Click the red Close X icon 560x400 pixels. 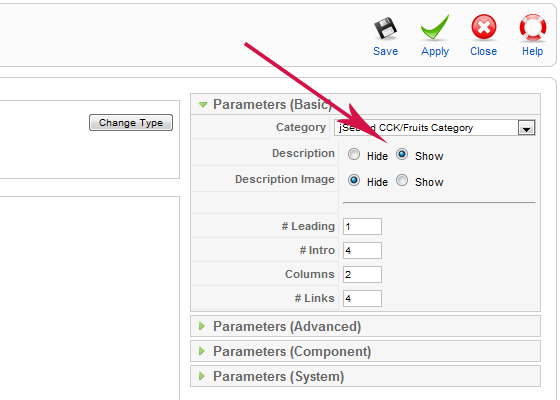coord(484,27)
